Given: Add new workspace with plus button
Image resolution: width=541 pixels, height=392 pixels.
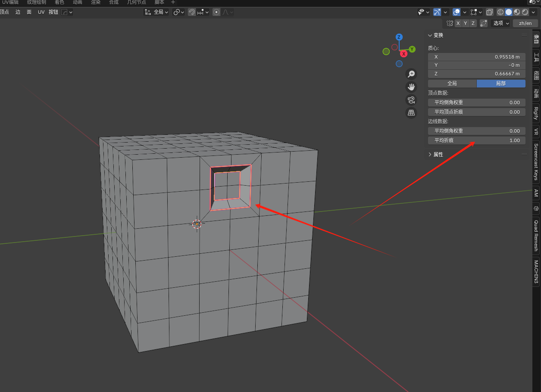Looking at the screenshot, I should point(173,2).
